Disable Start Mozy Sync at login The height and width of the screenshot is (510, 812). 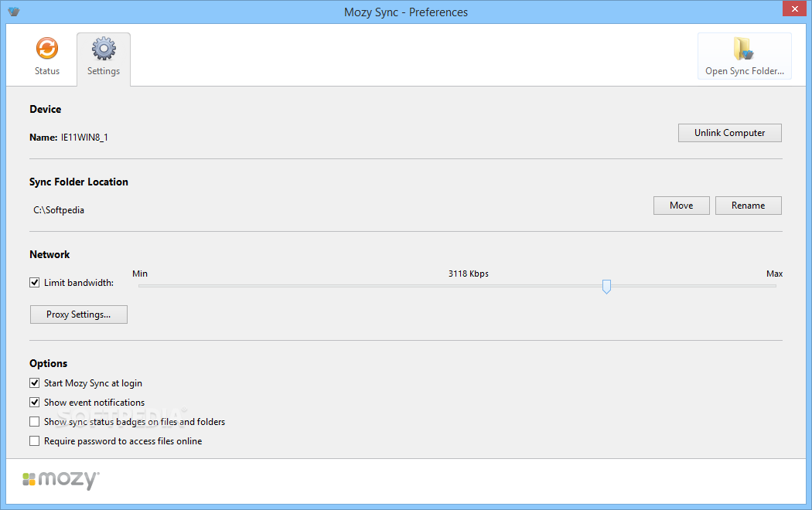(x=35, y=382)
